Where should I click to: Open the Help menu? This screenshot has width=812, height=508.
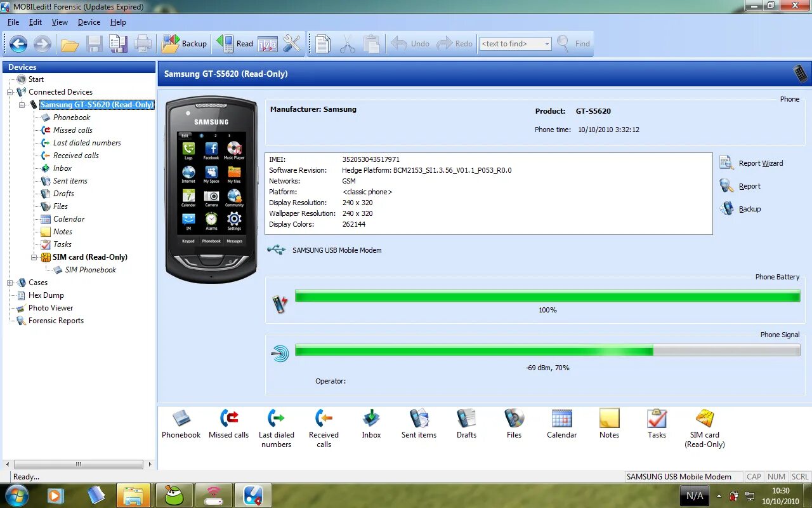click(118, 22)
